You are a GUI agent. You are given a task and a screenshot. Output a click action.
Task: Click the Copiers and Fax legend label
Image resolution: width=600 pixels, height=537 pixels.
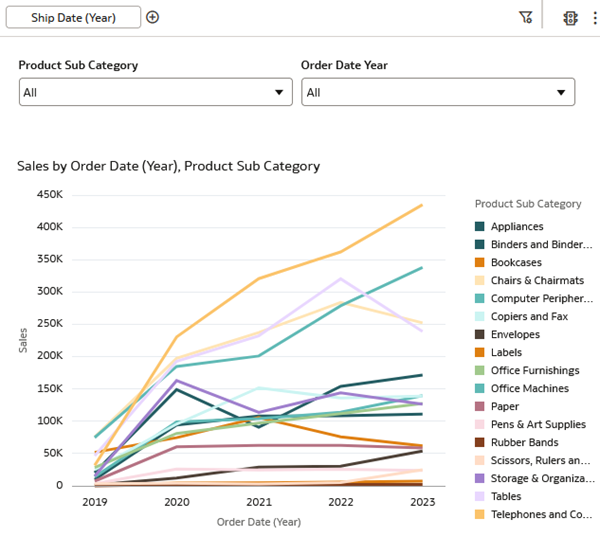[529, 317]
